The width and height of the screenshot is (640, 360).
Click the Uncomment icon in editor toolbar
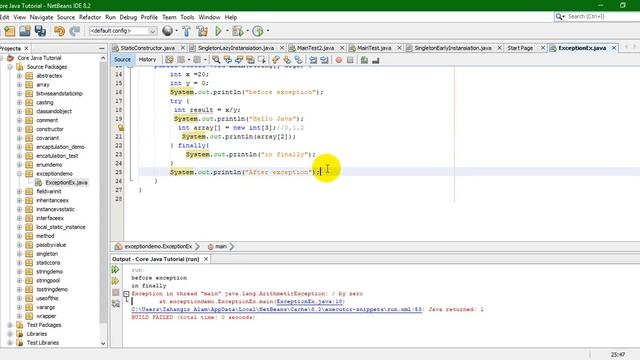click(x=376, y=60)
